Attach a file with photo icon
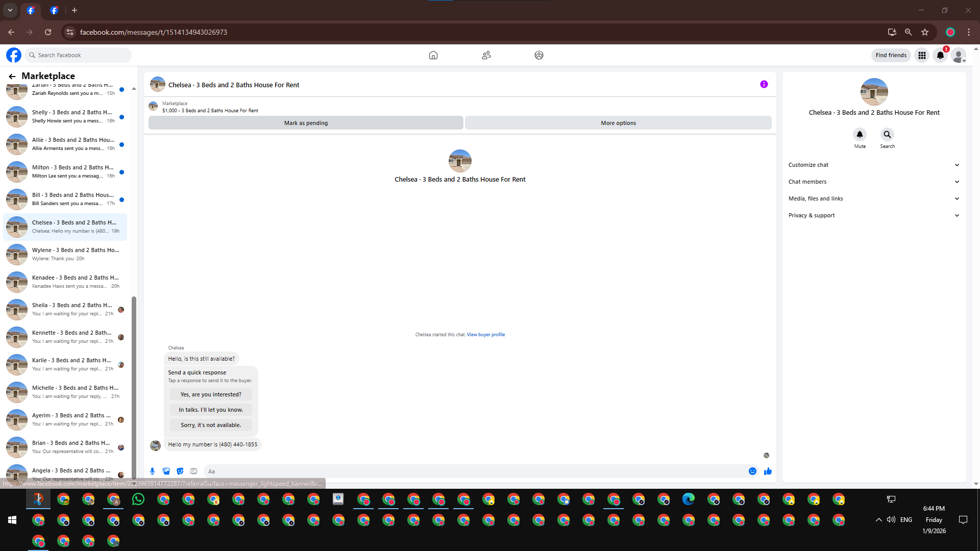The image size is (980, 551). click(x=166, y=471)
